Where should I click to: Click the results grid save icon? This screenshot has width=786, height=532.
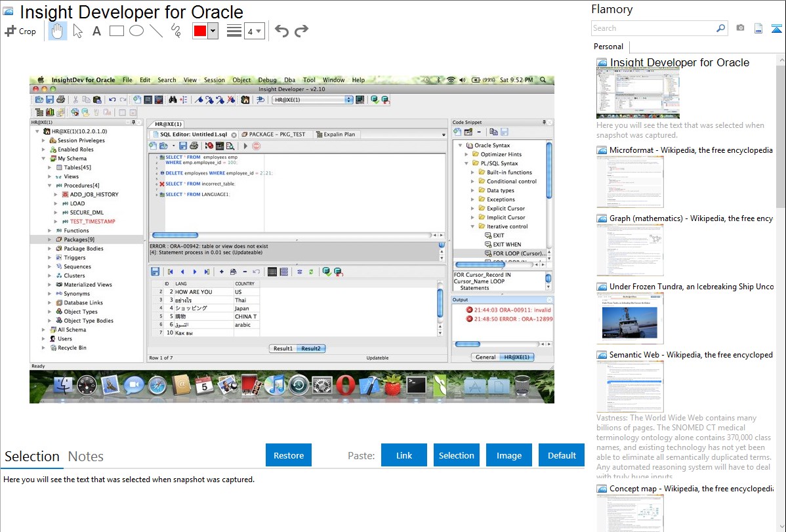point(155,272)
